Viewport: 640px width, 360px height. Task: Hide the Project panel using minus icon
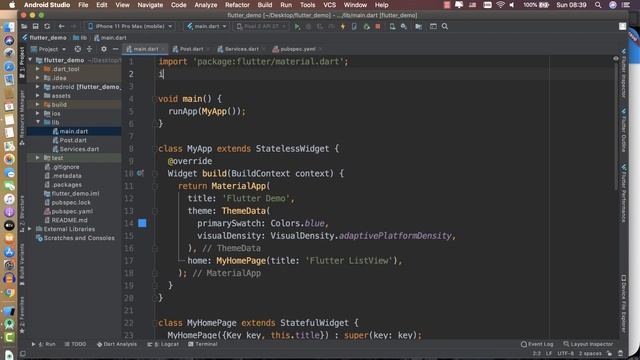[x=116, y=49]
